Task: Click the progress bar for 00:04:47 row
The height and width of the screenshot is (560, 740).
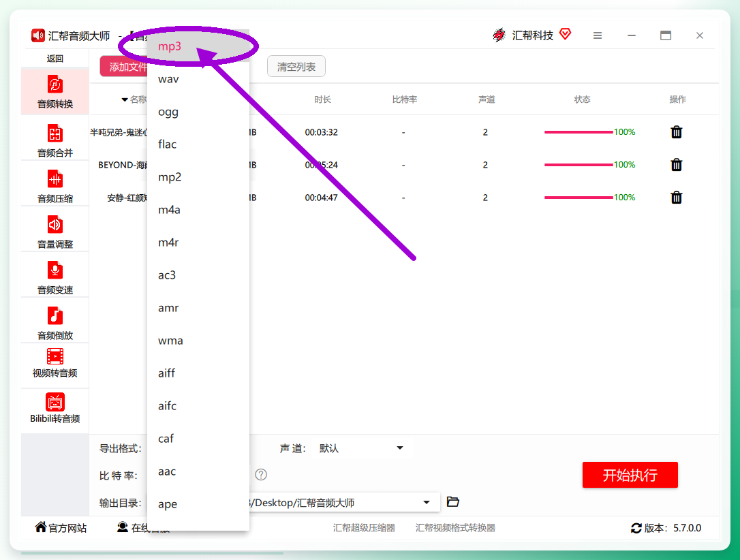Action: [579, 197]
